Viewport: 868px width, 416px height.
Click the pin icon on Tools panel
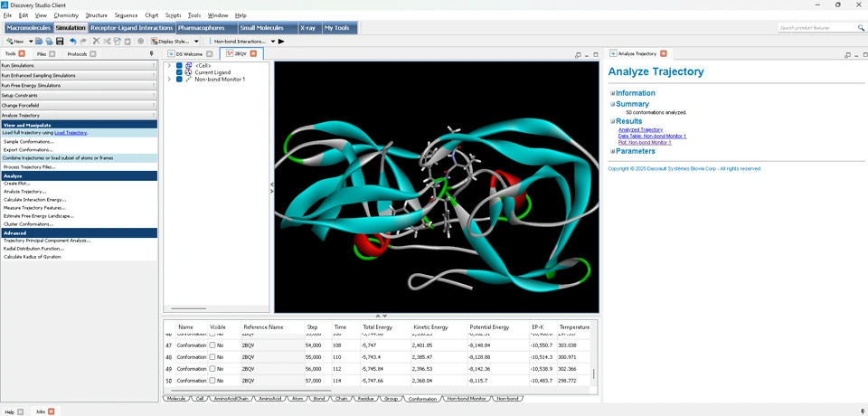152,54
